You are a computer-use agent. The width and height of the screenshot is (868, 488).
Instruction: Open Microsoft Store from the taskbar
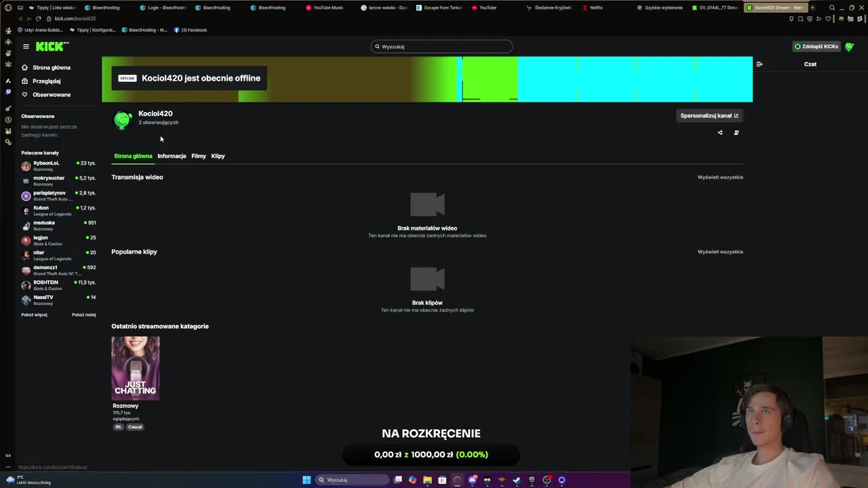[442, 480]
